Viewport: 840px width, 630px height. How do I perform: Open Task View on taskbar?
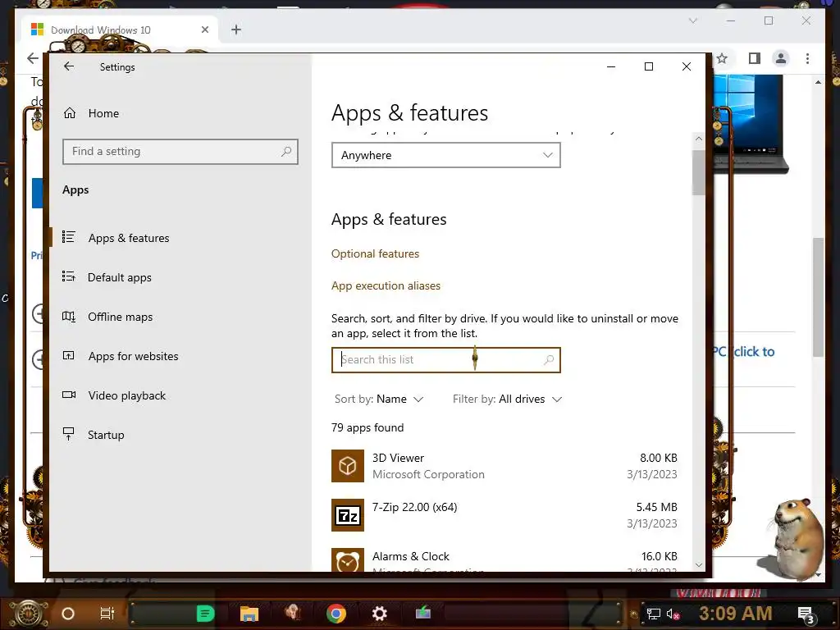coord(107,614)
